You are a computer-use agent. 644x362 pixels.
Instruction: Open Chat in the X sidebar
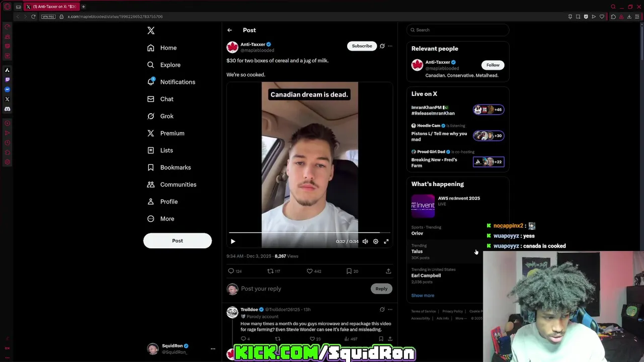160,99
